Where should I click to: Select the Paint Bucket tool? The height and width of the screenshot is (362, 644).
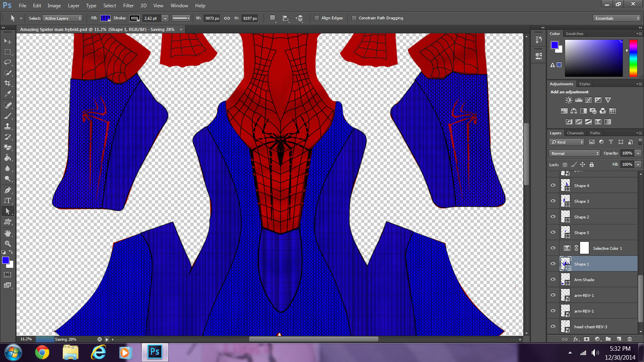pos(8,158)
